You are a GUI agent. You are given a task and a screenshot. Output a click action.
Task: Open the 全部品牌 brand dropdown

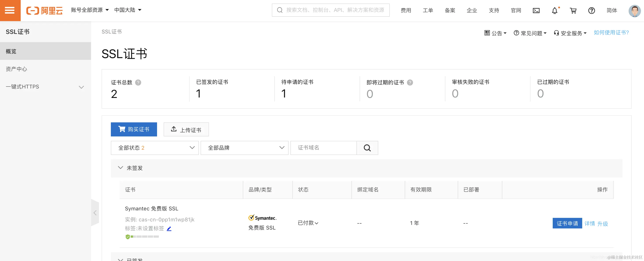point(244,148)
